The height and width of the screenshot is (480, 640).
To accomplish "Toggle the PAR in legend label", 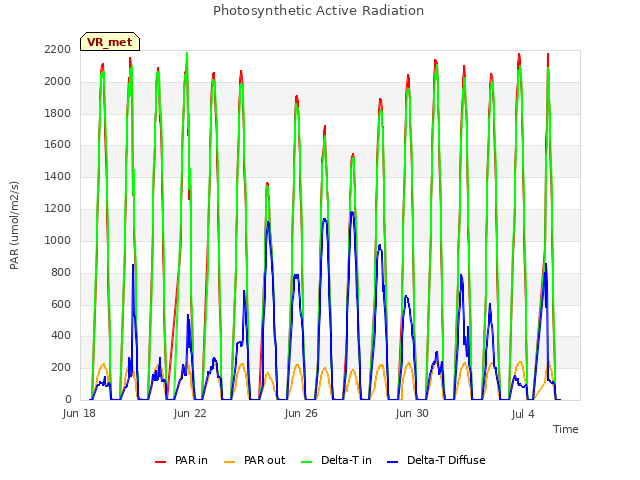I will (191, 460).
